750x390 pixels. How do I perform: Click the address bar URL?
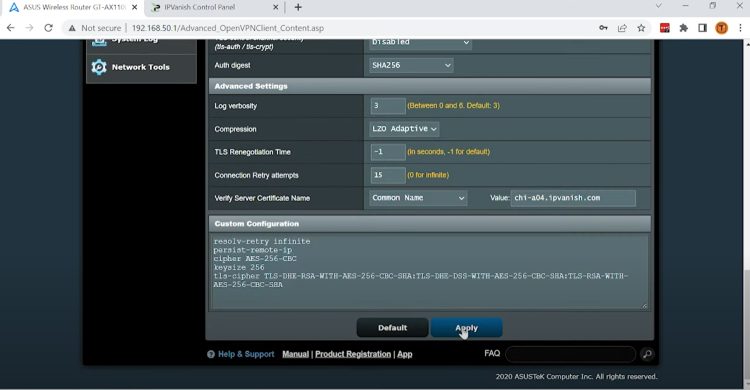[x=228, y=28]
